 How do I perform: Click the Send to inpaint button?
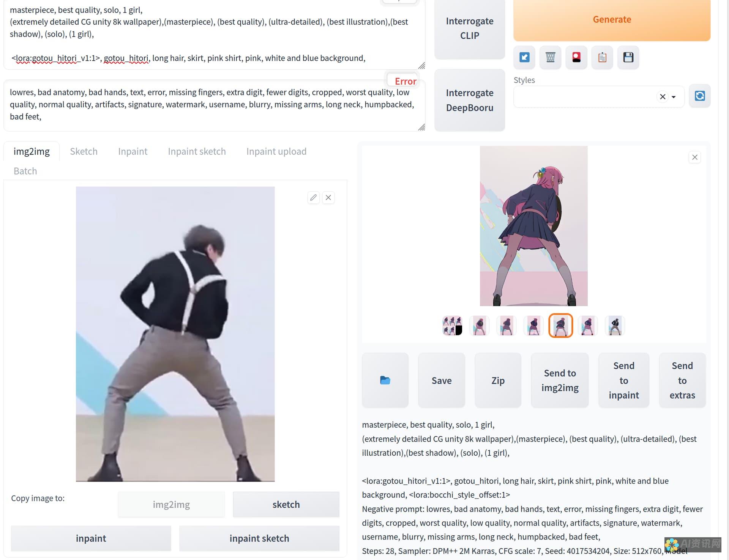[x=624, y=380]
